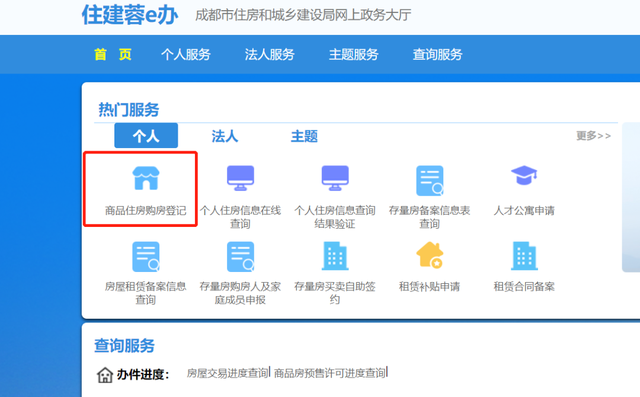Click the 更多>> link
This screenshot has width=640, height=397.
coord(593,135)
